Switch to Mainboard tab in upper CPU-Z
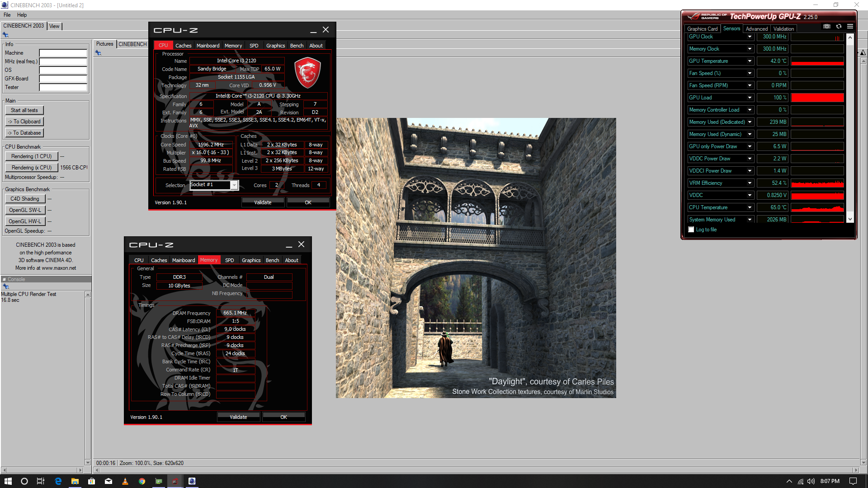 point(208,46)
